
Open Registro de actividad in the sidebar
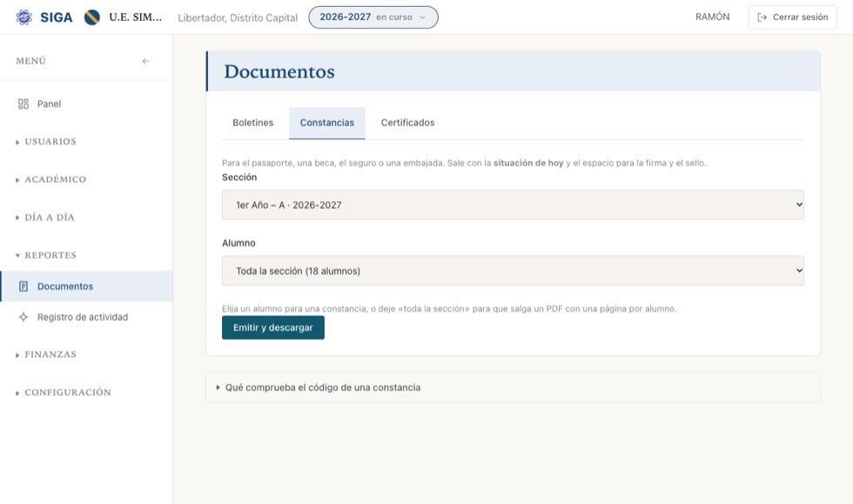(86, 317)
